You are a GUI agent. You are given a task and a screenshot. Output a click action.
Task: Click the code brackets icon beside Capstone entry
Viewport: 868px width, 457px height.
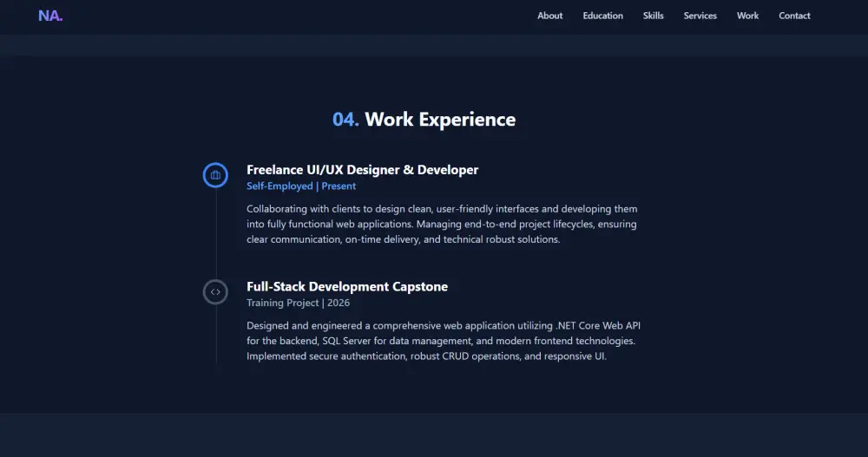pyautogui.click(x=215, y=291)
